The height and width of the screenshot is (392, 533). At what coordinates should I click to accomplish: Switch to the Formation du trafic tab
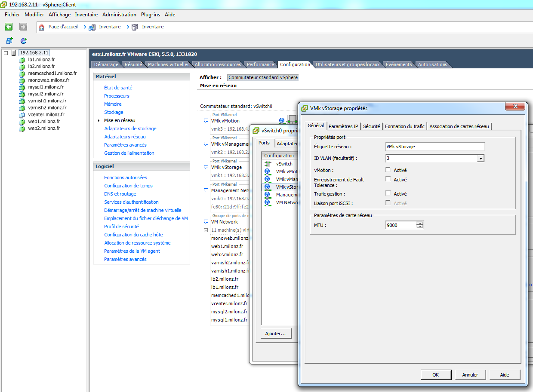(405, 126)
